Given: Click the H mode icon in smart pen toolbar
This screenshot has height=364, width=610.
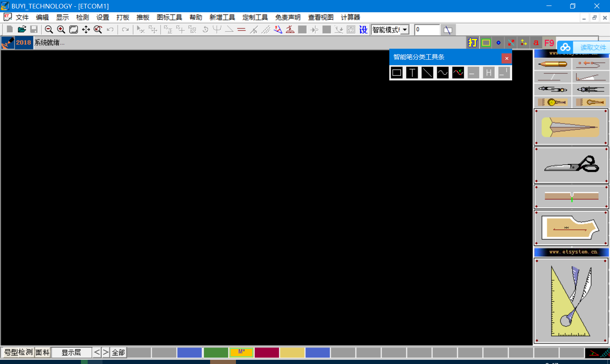Looking at the screenshot, I should 488,73.
